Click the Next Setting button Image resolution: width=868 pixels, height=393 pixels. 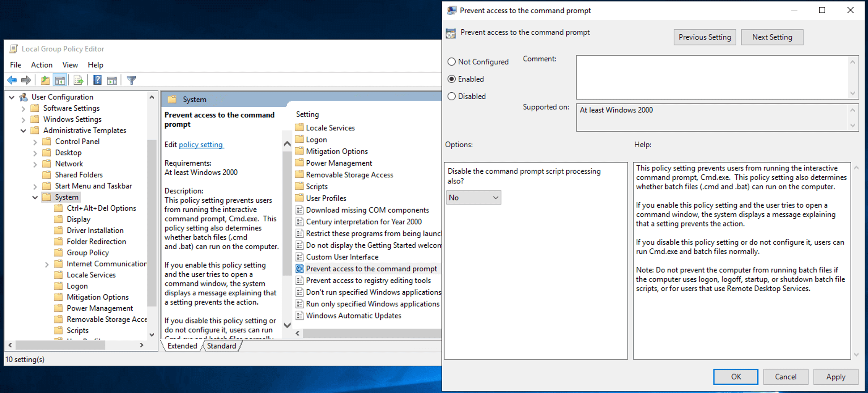(x=772, y=37)
